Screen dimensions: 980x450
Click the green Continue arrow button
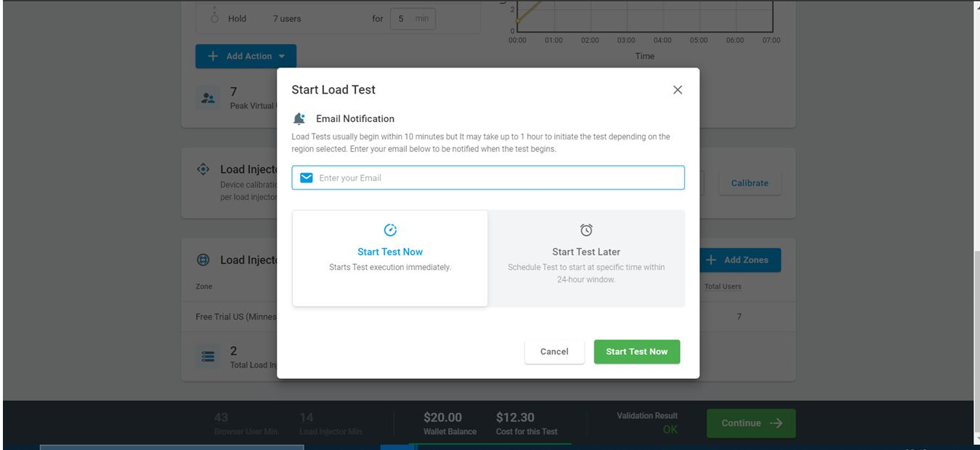tap(750, 423)
